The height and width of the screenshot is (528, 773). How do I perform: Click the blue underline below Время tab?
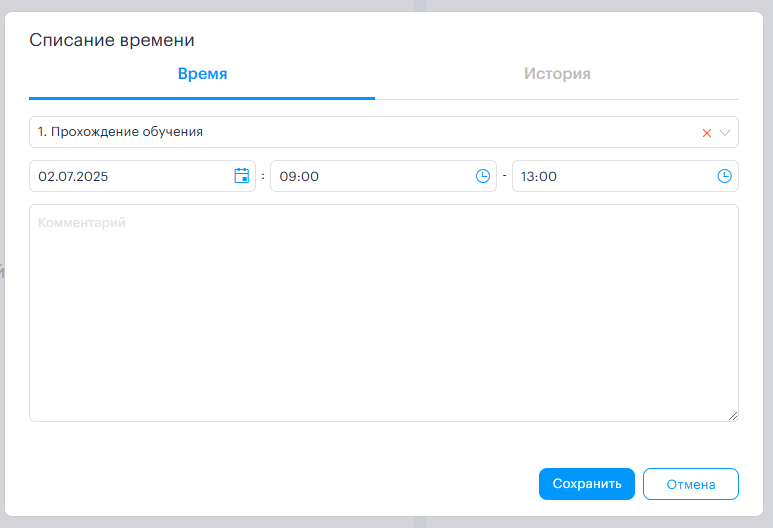202,98
